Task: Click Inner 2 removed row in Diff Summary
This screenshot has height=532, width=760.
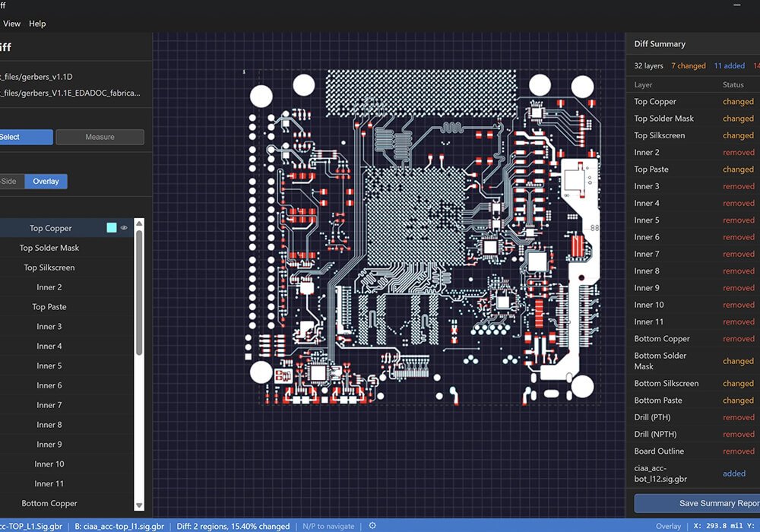Action: coord(693,152)
